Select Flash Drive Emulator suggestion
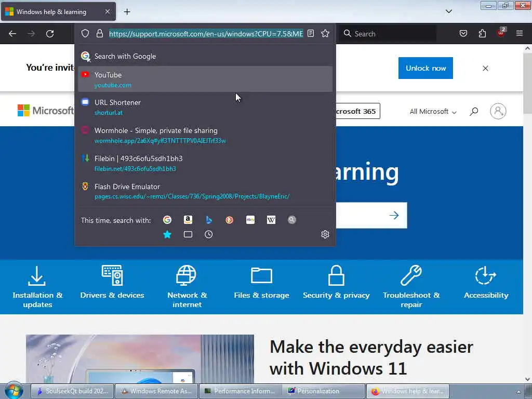 (x=205, y=191)
